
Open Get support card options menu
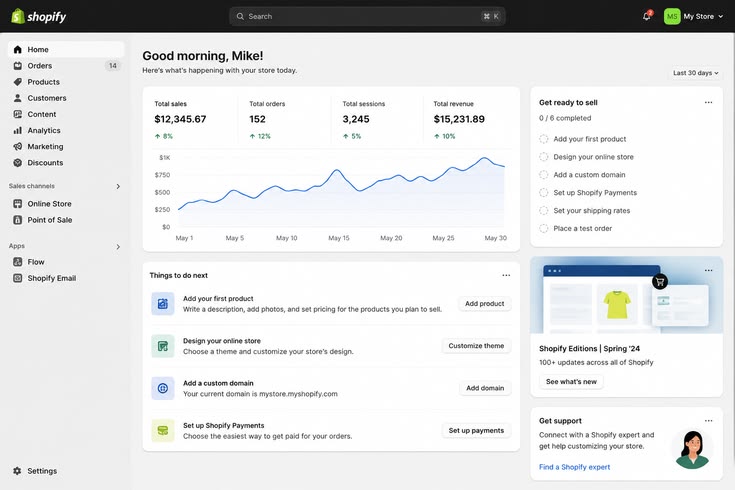point(708,421)
